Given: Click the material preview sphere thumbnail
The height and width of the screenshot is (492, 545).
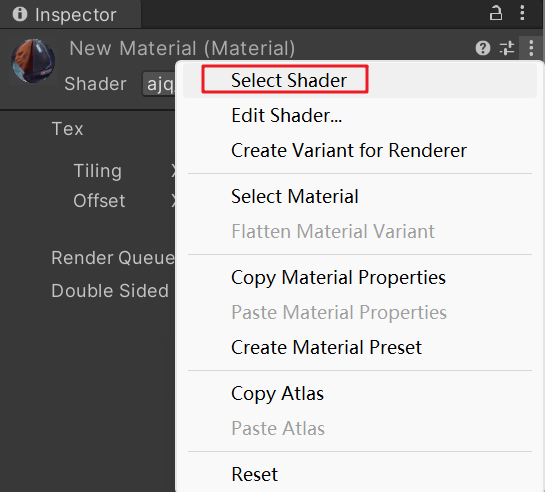Looking at the screenshot, I should [x=33, y=61].
